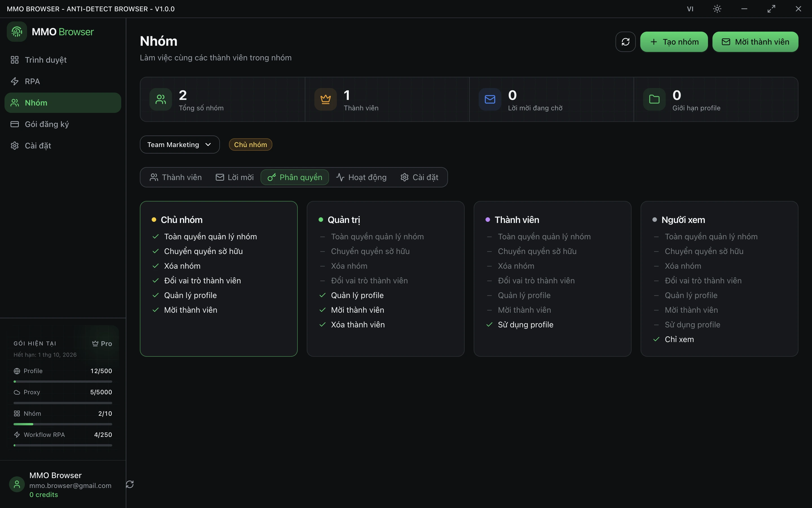
Task: Open the Trình duyệt sidebar section
Action: [x=63, y=60]
